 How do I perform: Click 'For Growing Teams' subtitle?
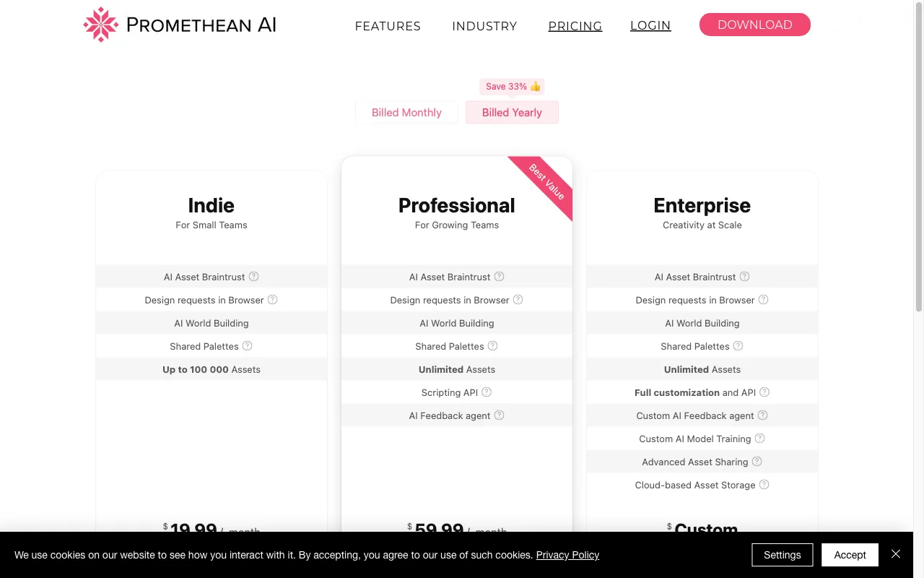(457, 225)
